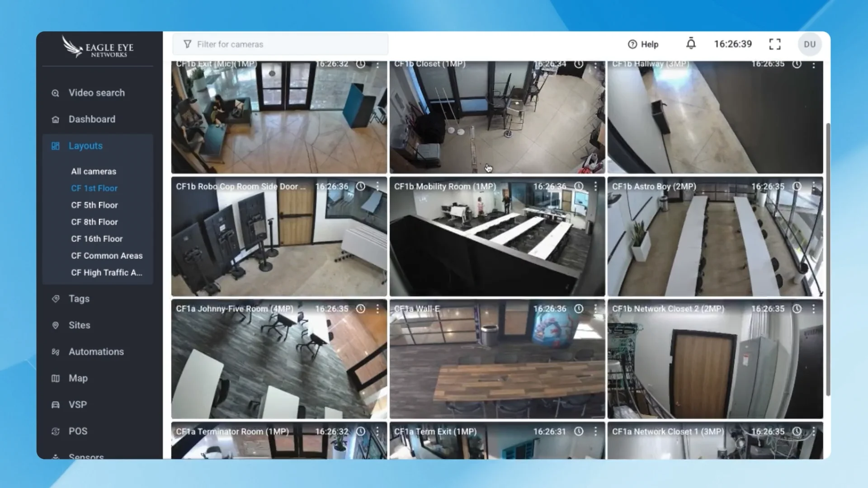Open the Sites section
Screen dimensions: 868x488
[80, 325]
